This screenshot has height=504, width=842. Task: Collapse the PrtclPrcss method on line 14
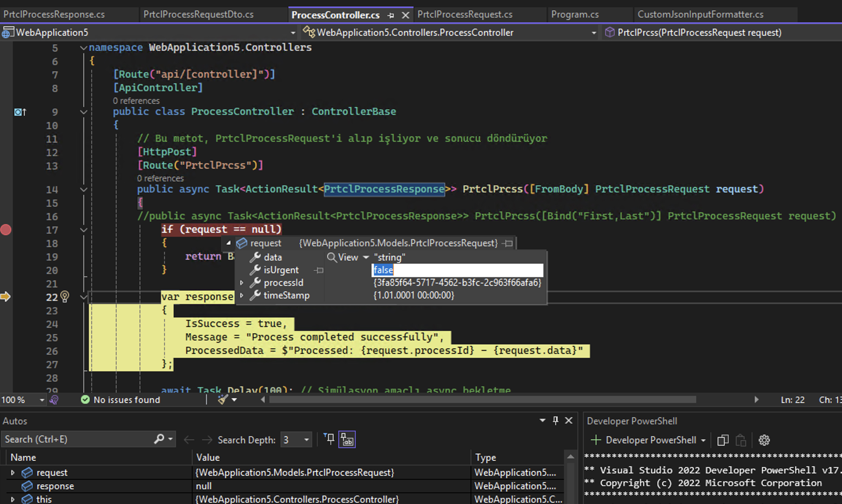click(x=84, y=190)
